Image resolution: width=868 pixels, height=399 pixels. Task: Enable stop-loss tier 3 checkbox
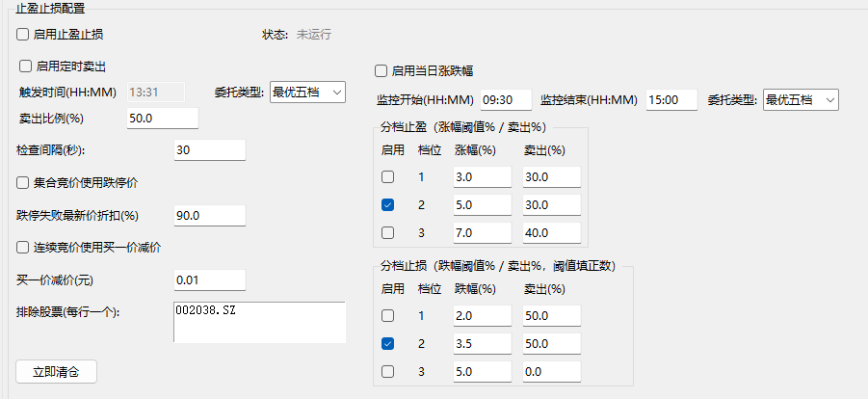coord(388,371)
